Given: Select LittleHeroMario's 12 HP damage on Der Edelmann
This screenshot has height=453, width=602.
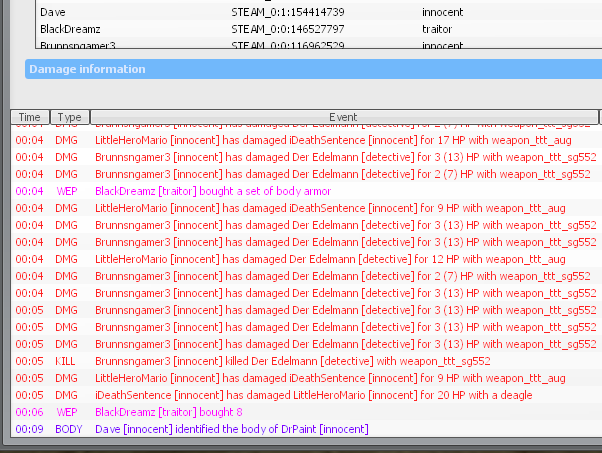Looking at the screenshot, I should (330, 259).
